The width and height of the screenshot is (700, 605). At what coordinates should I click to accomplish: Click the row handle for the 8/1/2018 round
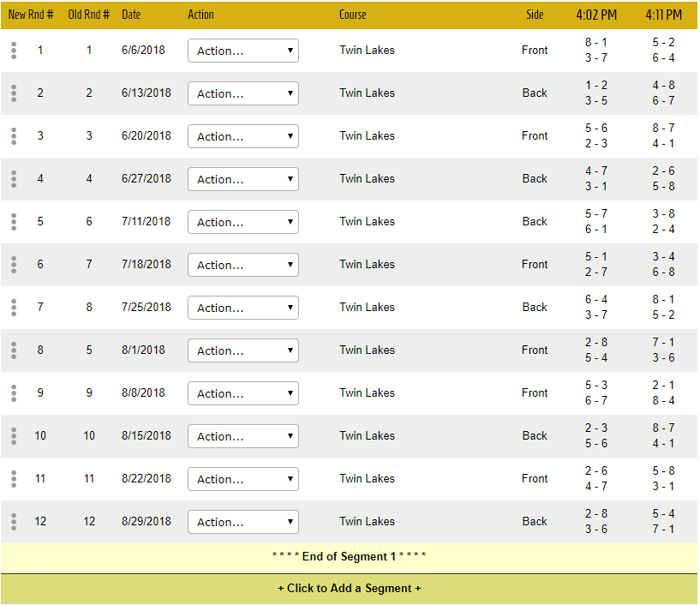pos(14,350)
